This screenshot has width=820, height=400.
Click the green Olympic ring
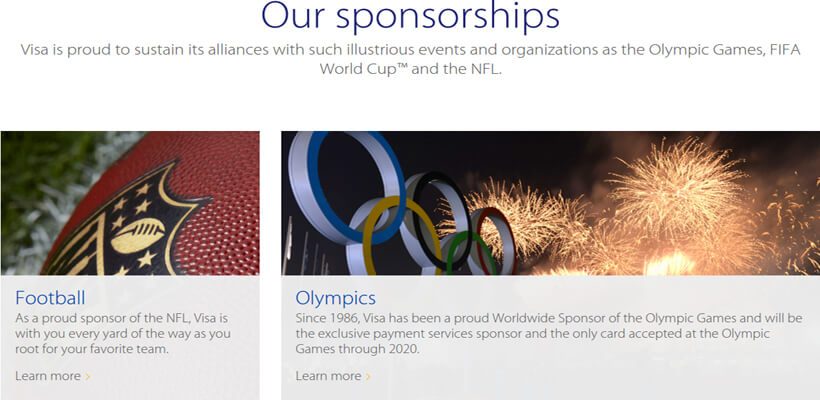(x=470, y=254)
